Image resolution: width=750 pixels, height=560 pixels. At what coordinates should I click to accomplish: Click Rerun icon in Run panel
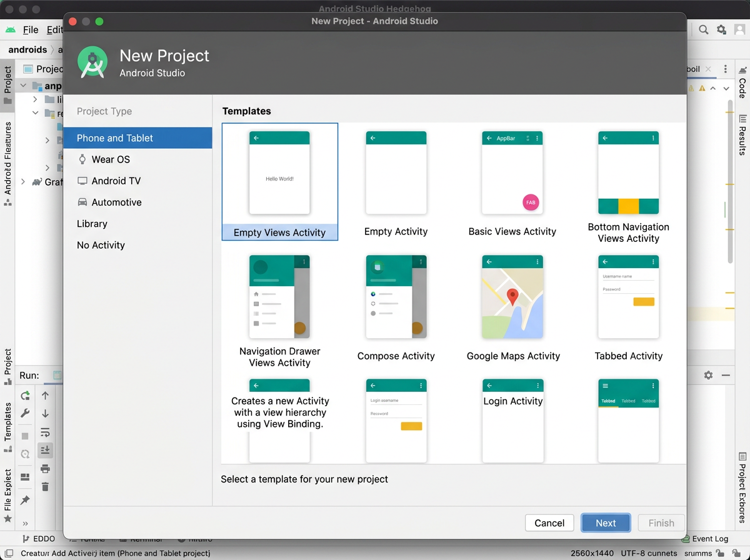click(x=25, y=395)
